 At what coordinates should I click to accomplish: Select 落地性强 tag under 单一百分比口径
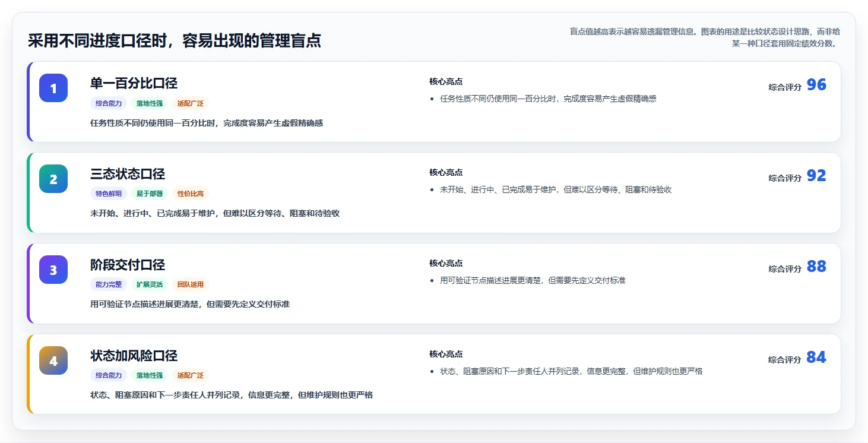(x=150, y=103)
